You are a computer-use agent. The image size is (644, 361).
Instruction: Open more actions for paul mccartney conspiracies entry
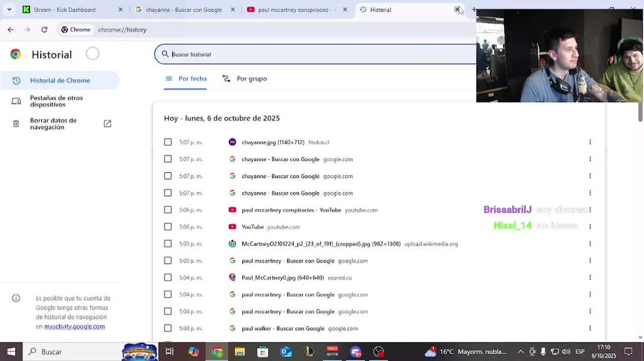590,210
